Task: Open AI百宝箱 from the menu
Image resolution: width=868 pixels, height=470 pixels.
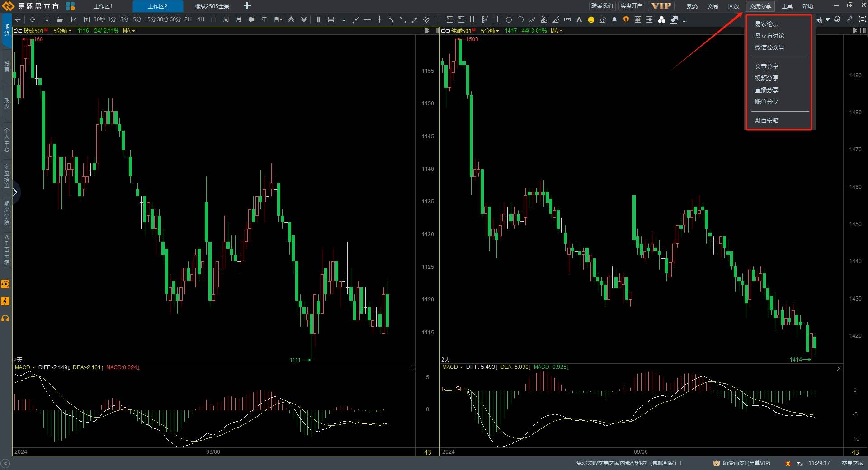Action: click(766, 121)
